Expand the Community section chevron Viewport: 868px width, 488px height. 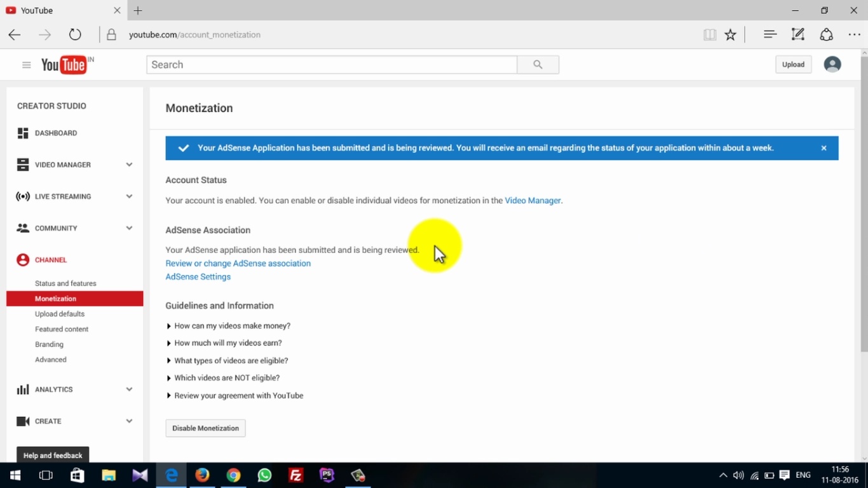pyautogui.click(x=129, y=228)
